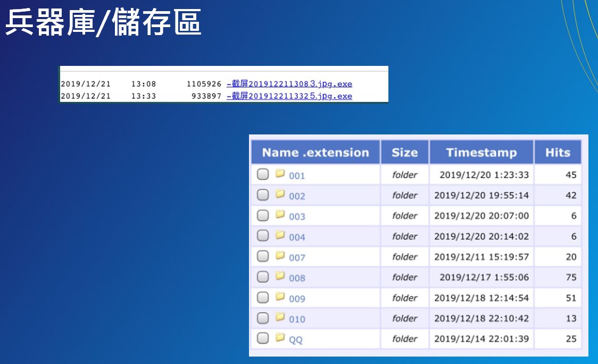Image resolution: width=598 pixels, height=364 pixels.
Task: Open the 010 folder link
Action: tap(297, 319)
